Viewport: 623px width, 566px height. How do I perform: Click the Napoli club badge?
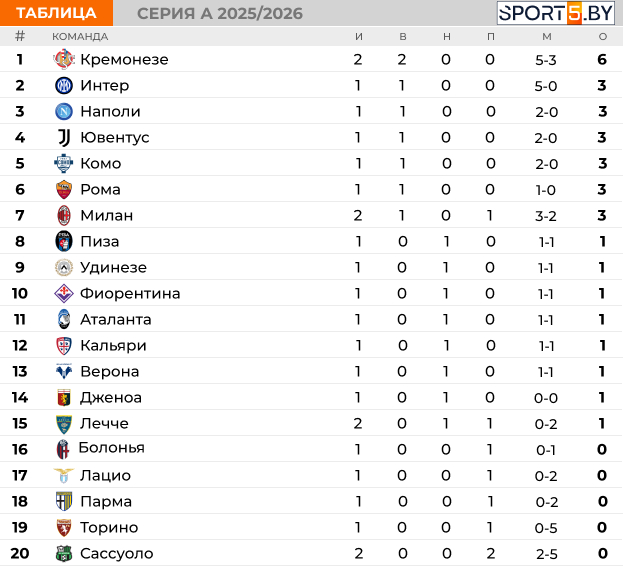coord(64,112)
